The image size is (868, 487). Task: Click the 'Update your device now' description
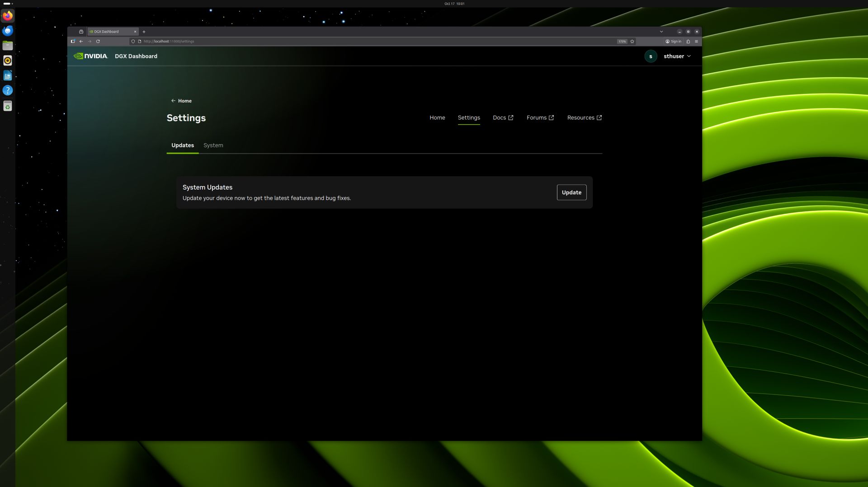click(267, 198)
